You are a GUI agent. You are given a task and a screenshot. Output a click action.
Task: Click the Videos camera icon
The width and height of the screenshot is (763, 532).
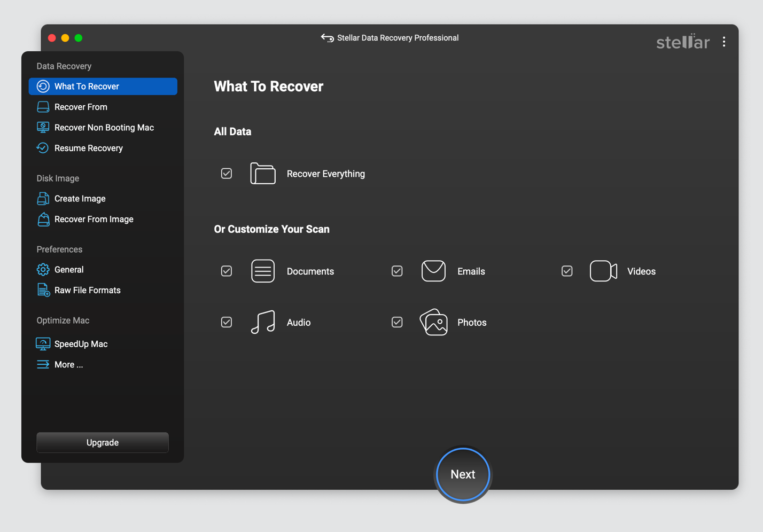[x=603, y=271]
